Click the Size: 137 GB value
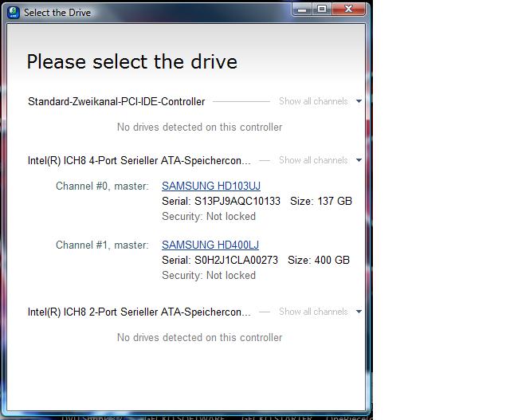The image size is (510, 420). point(321,201)
